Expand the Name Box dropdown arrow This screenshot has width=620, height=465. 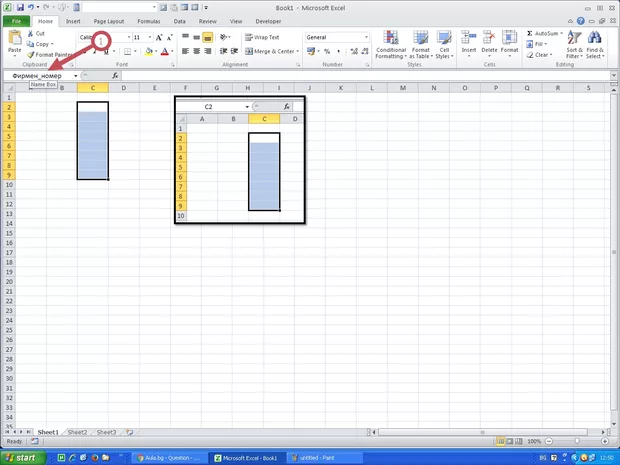coord(77,75)
